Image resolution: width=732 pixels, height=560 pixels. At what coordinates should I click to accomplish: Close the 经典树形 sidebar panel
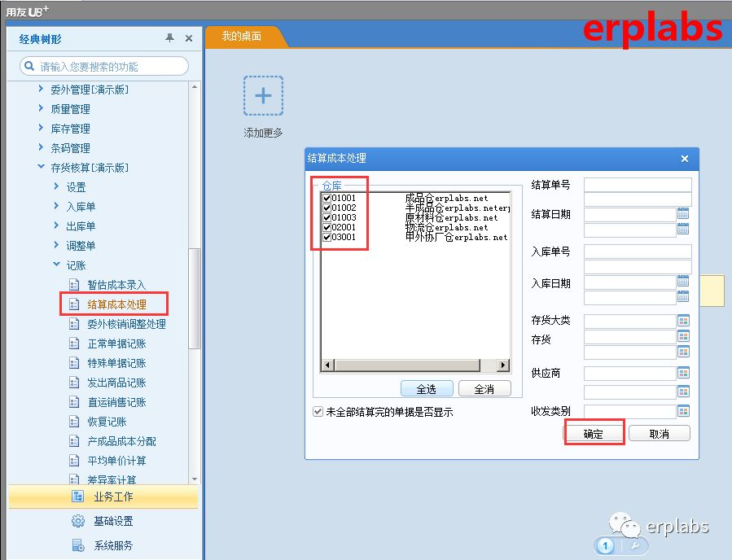pos(189,38)
